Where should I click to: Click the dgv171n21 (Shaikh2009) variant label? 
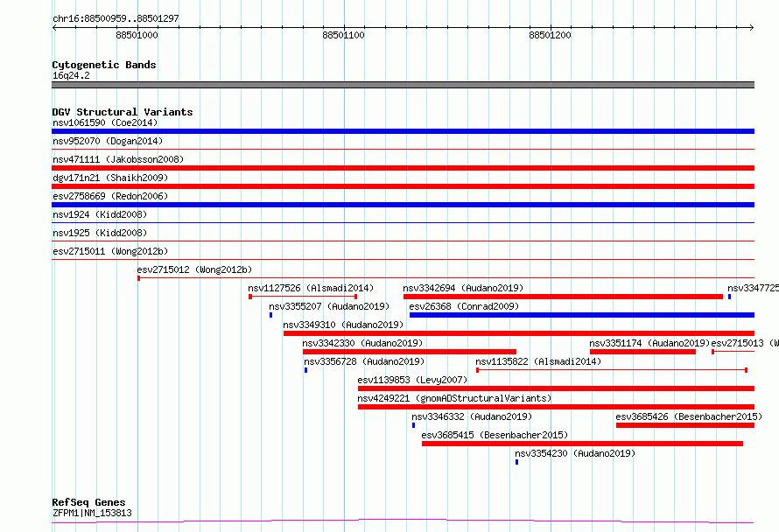coord(110,178)
